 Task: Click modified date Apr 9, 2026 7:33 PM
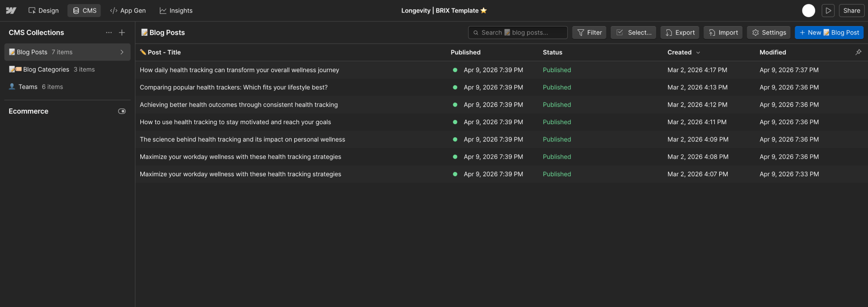[789, 174]
